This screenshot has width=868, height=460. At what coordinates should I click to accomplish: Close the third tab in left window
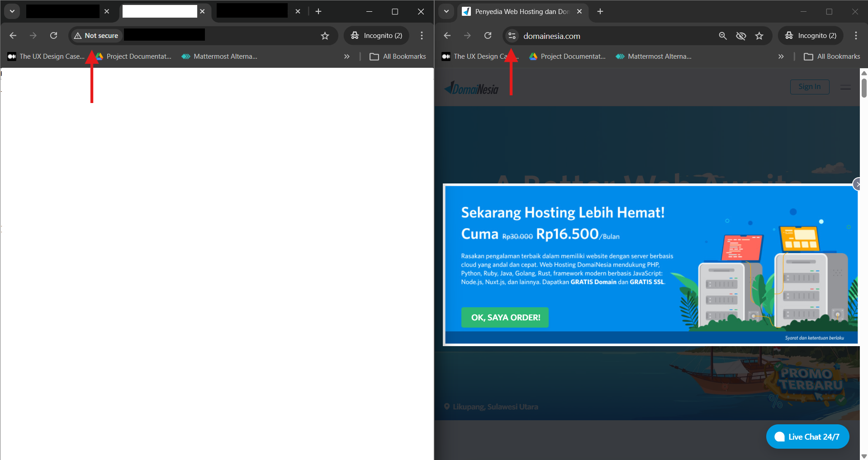[x=298, y=11]
